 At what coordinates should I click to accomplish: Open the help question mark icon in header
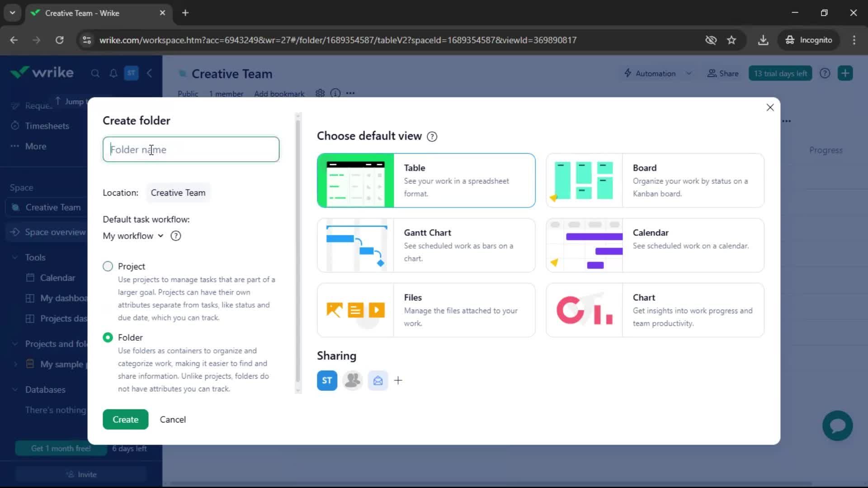click(x=825, y=73)
